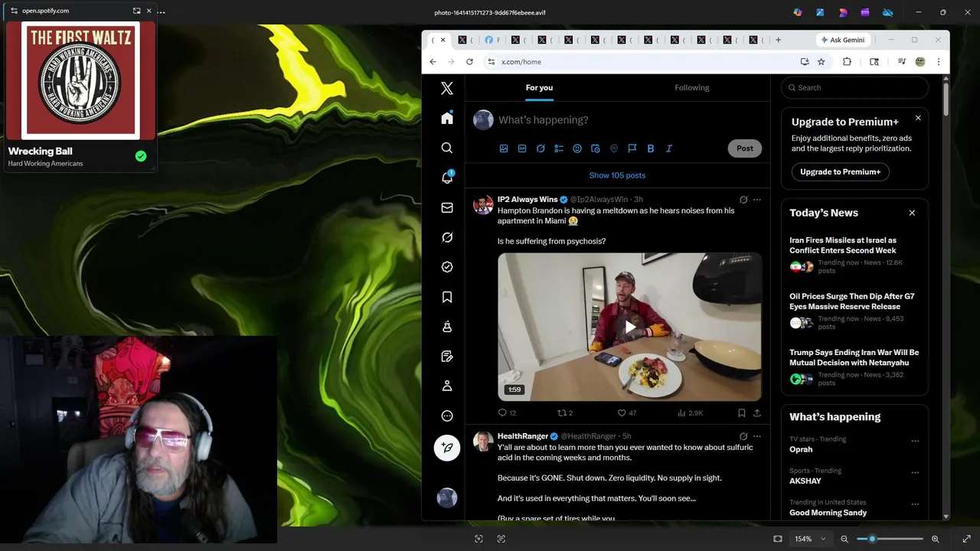Open Grok icon in X sidebar
This screenshot has height=551, width=980.
[447, 237]
